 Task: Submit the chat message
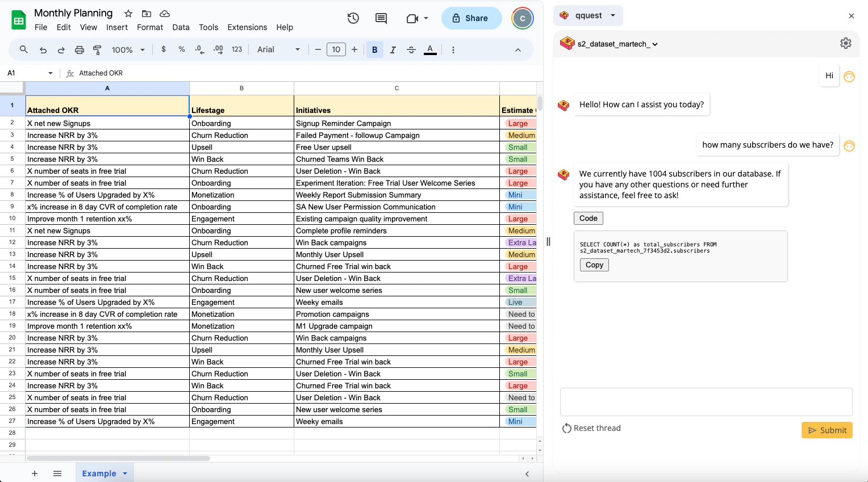(x=827, y=430)
